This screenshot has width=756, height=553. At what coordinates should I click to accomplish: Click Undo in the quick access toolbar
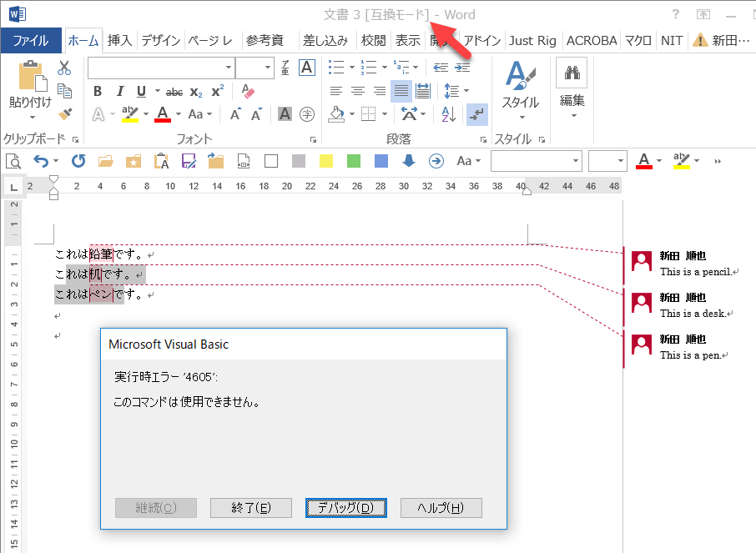pos(41,161)
